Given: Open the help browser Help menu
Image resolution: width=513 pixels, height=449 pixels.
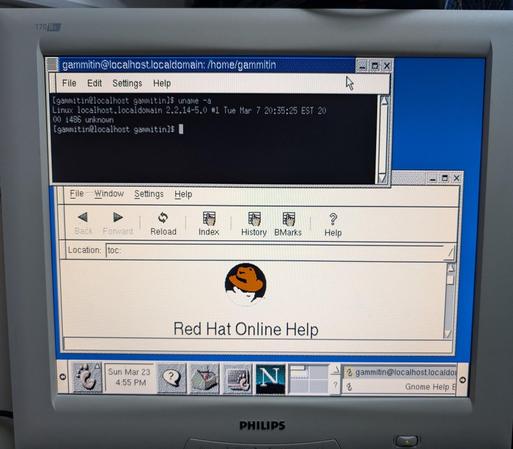Looking at the screenshot, I should point(183,194).
